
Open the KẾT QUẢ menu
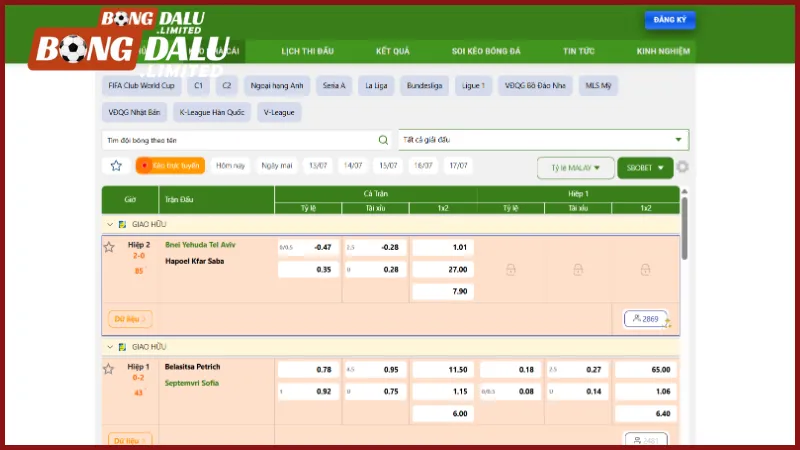393,51
